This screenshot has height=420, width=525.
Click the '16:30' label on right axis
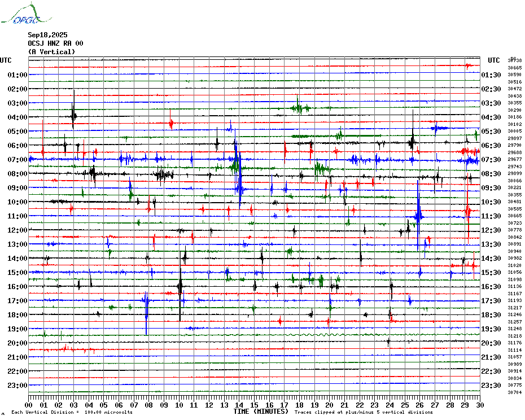click(491, 286)
